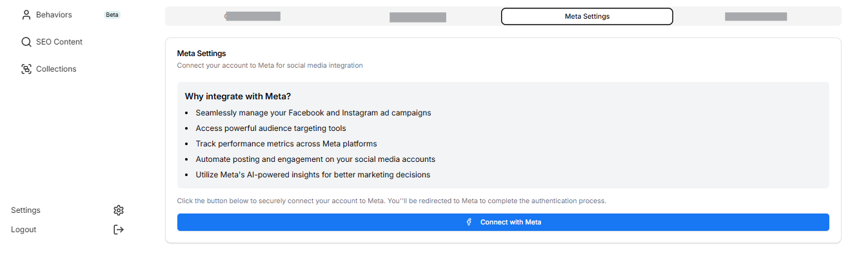The height and width of the screenshot is (258, 868).
Task: Click the Facebook icon on Connect button
Action: click(470, 222)
